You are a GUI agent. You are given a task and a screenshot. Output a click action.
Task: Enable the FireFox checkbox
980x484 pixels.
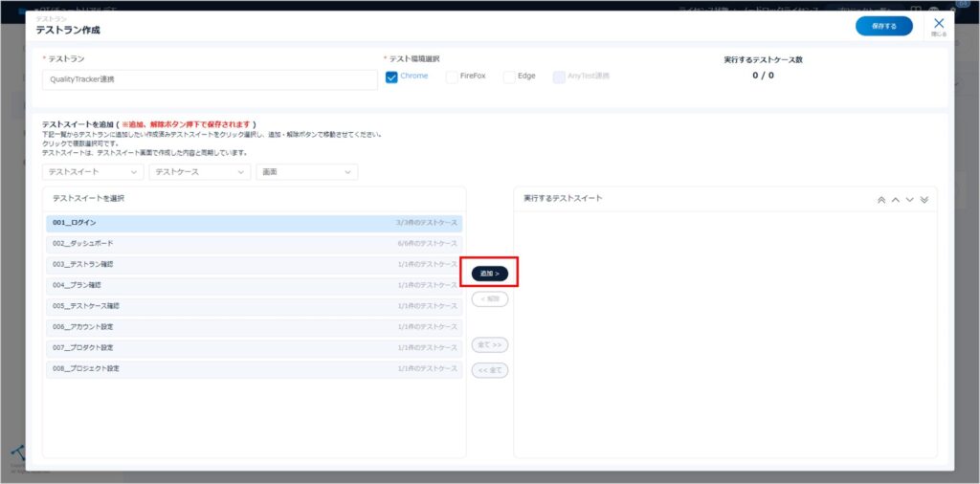pos(452,77)
